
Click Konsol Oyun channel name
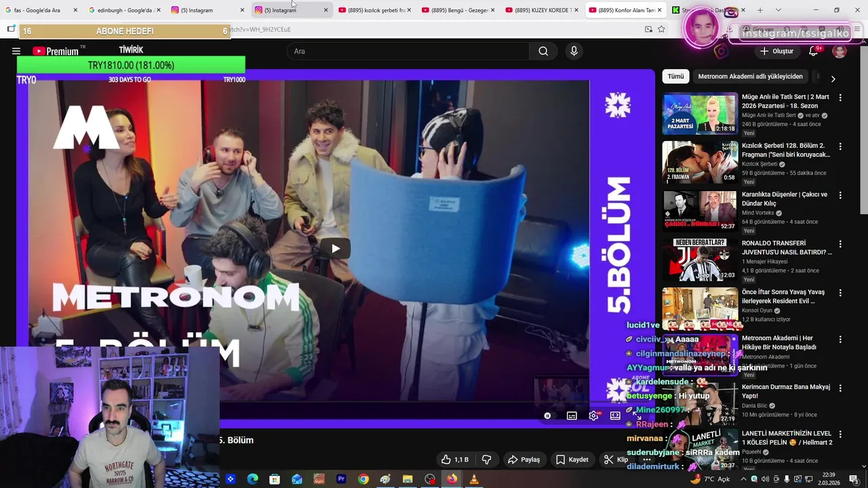point(757,310)
